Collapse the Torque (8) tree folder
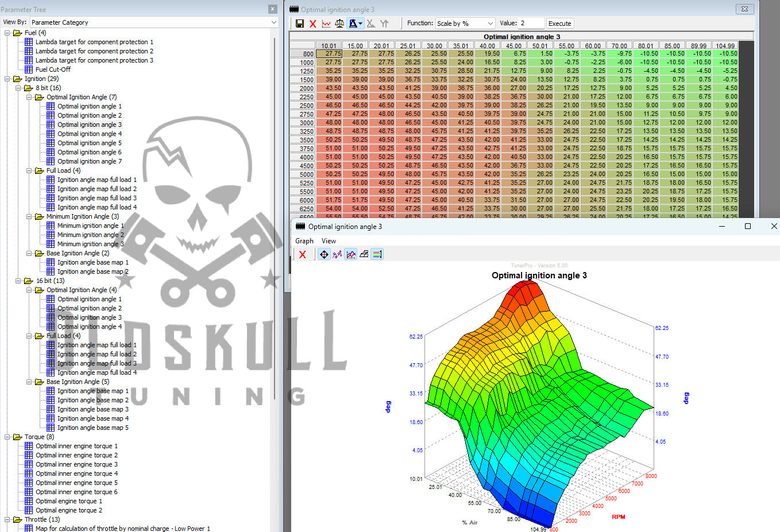This screenshot has width=780, height=532. point(7,437)
